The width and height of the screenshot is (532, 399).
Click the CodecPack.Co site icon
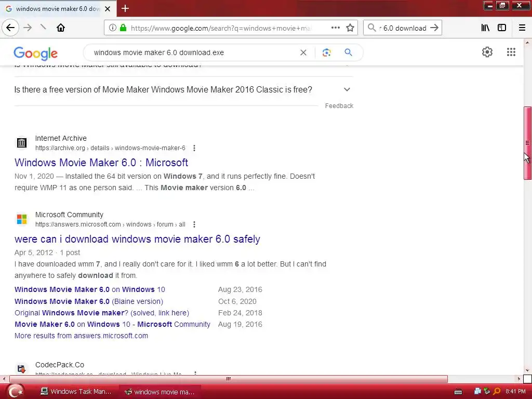[x=22, y=369]
